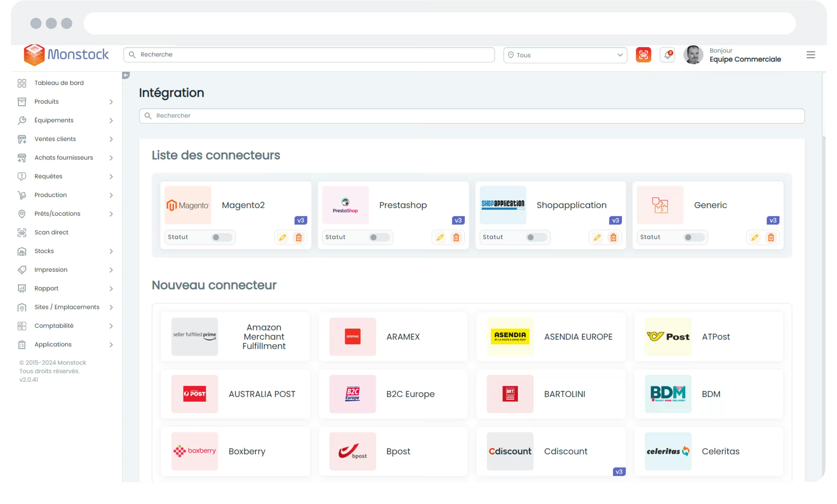Click the Impression tag icon
837x504 pixels.
coord(22,270)
